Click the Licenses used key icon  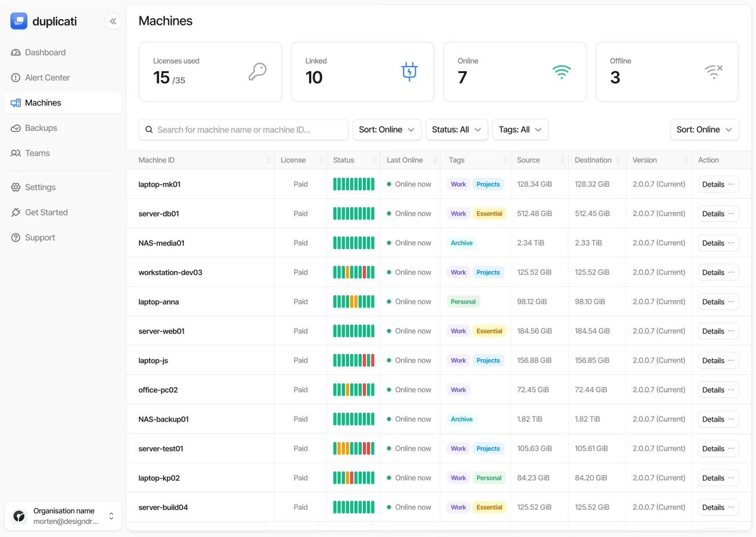(257, 71)
